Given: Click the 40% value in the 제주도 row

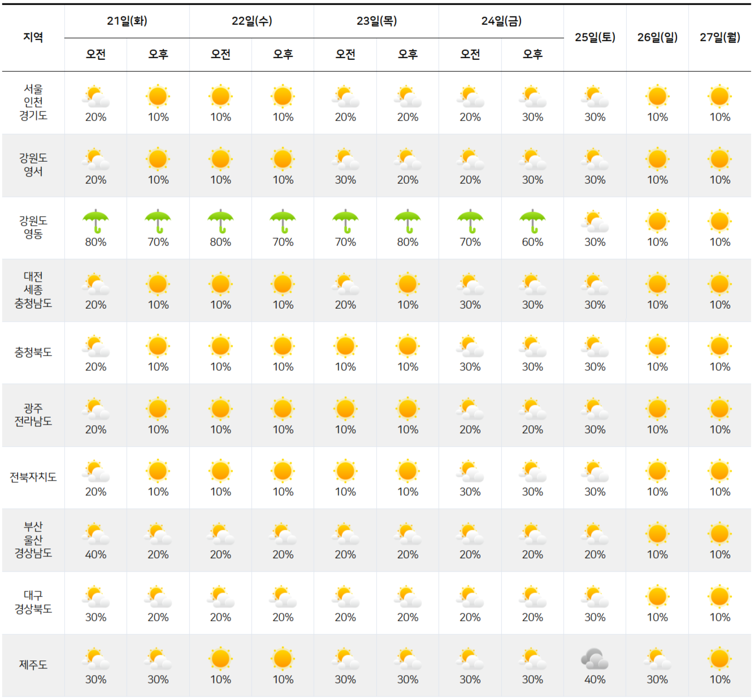Looking at the screenshot, I should coord(595,680).
